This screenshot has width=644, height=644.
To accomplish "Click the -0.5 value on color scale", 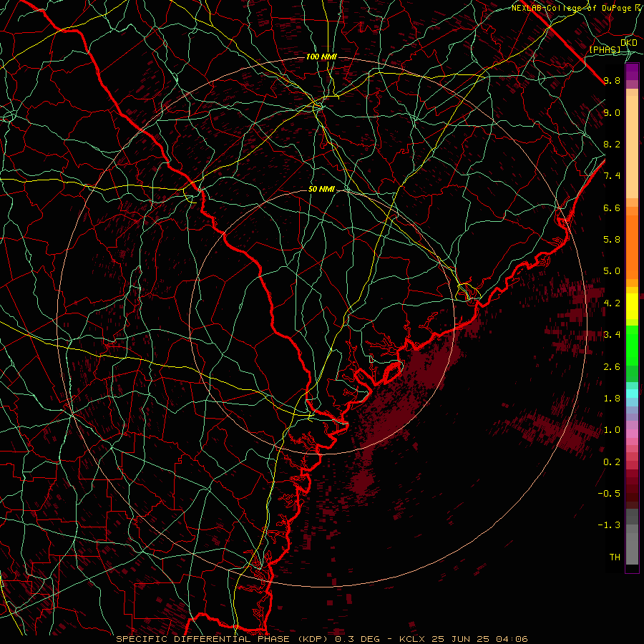I will [x=609, y=493].
